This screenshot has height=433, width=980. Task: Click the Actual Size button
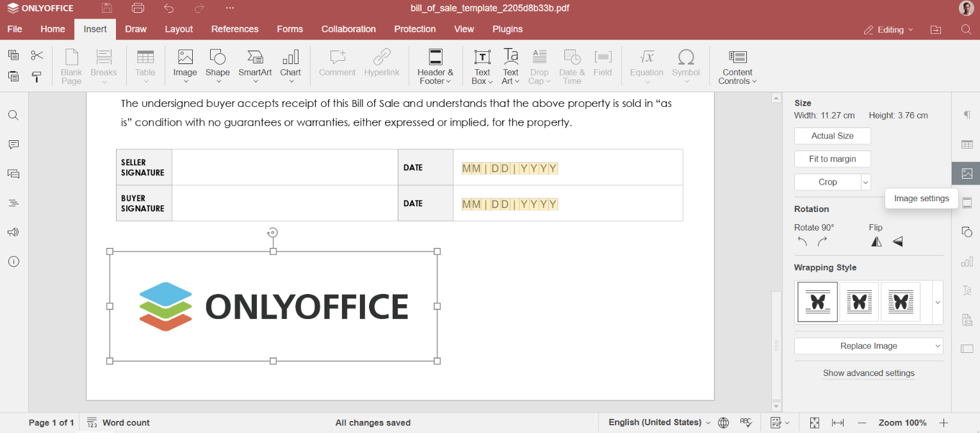click(x=832, y=136)
